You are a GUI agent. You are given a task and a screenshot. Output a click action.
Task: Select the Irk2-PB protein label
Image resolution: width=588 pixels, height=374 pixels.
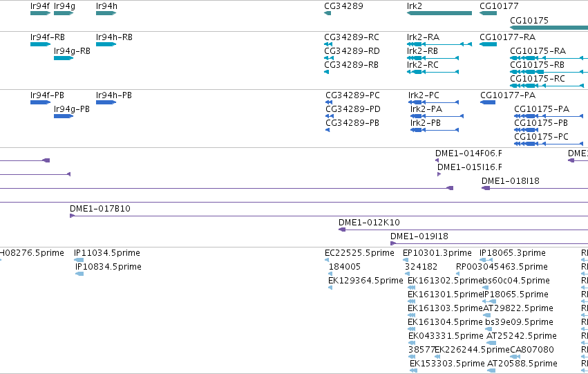click(x=426, y=123)
